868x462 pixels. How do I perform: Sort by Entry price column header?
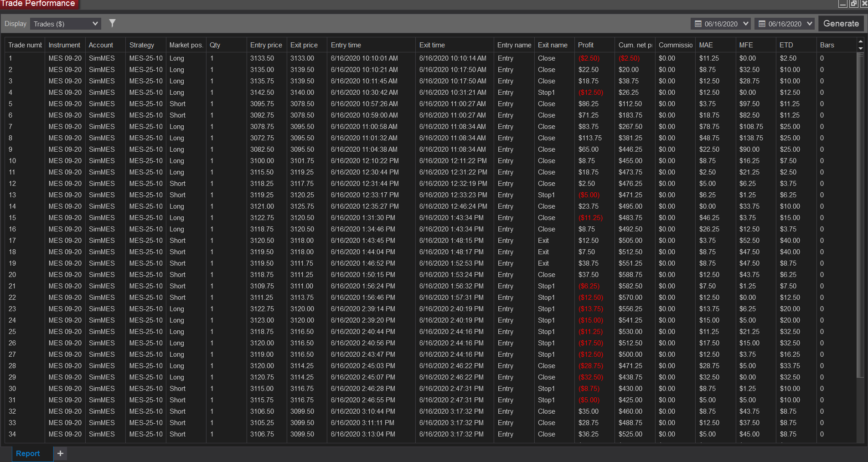266,45
